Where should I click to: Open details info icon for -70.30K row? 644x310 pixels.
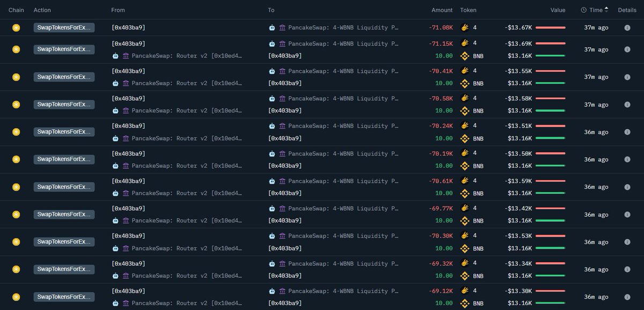627,242
